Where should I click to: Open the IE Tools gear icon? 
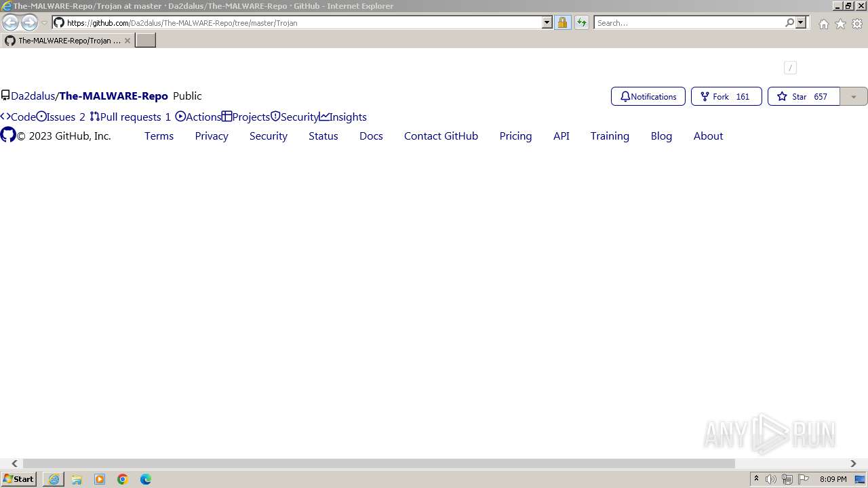coord(857,24)
